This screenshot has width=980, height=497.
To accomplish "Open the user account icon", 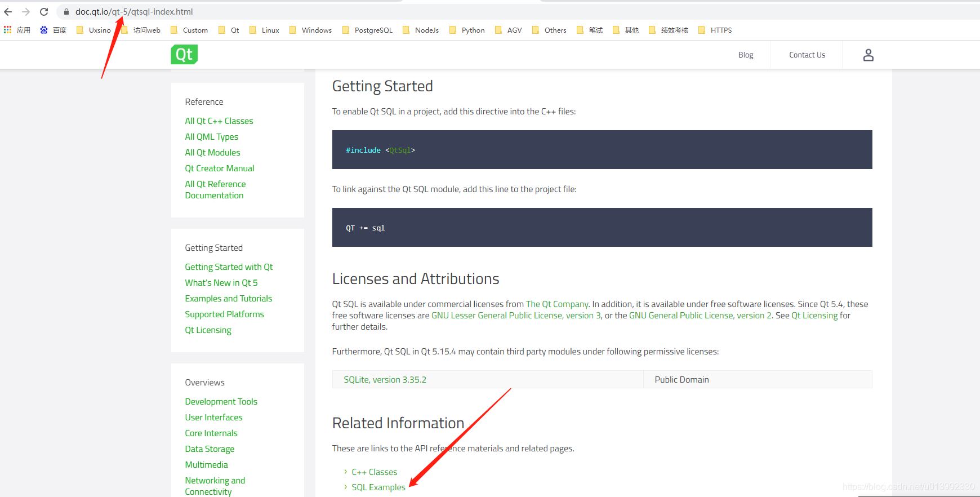I will tap(868, 55).
